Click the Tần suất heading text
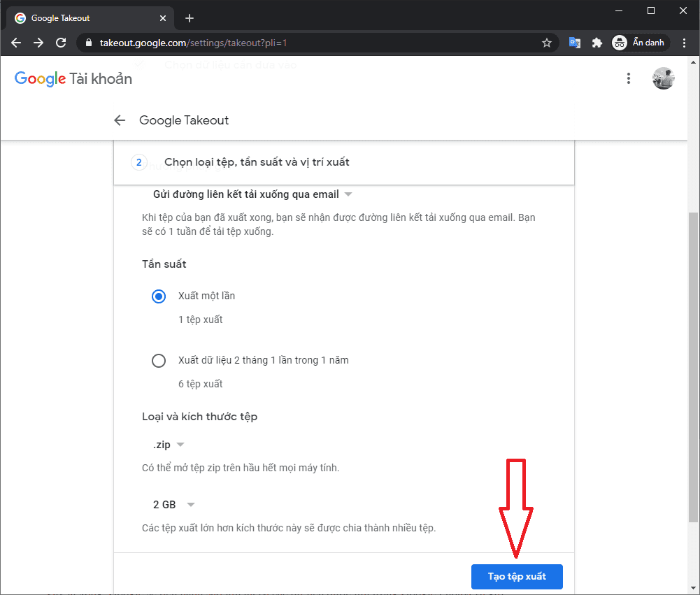 point(164,264)
